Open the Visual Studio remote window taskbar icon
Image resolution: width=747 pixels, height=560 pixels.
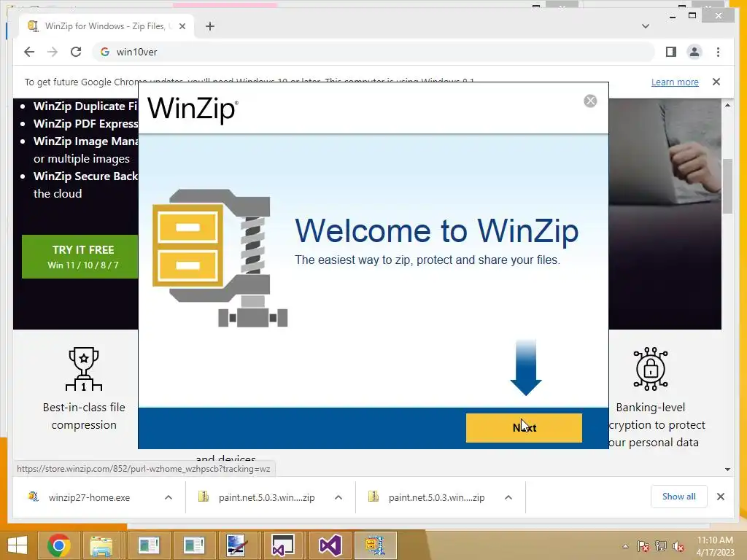283,545
